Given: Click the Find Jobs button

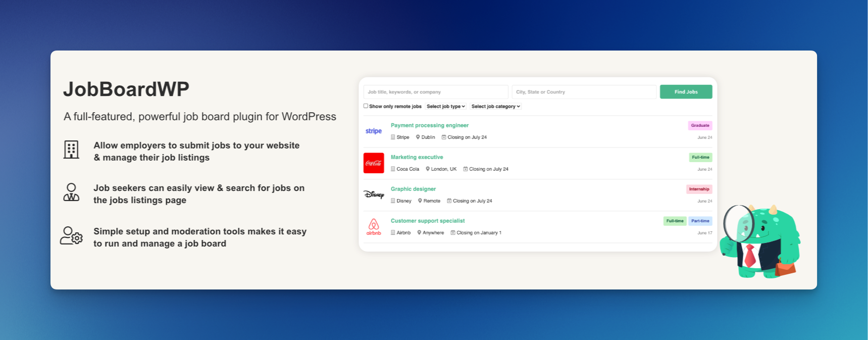Looking at the screenshot, I should pos(686,92).
